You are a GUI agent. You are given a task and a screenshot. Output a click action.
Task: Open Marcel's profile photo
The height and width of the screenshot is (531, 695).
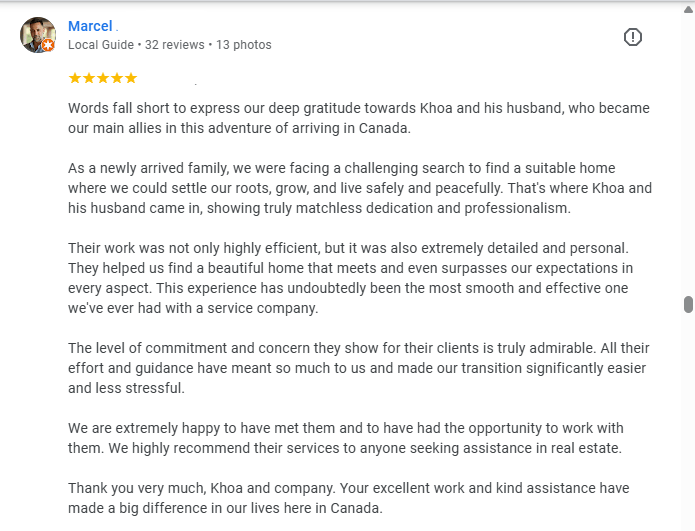tap(37, 35)
